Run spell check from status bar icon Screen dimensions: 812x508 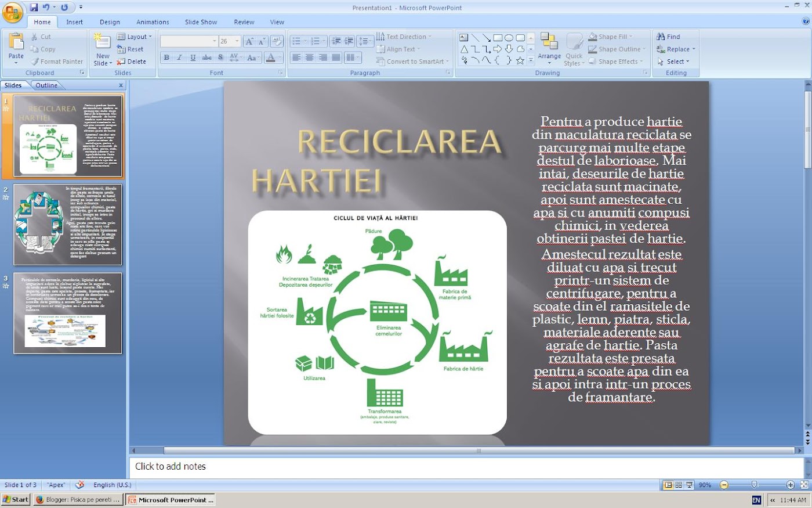point(79,485)
